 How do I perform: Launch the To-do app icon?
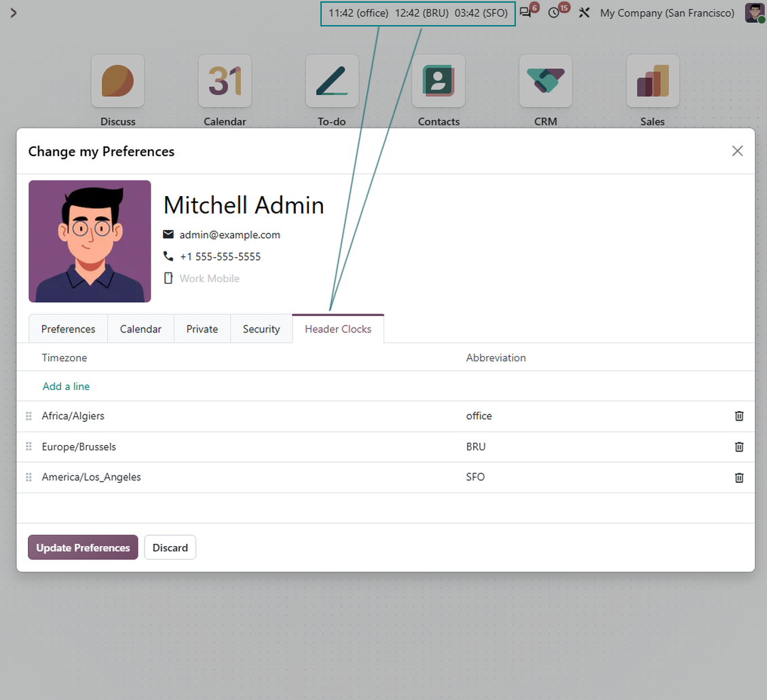tap(332, 81)
